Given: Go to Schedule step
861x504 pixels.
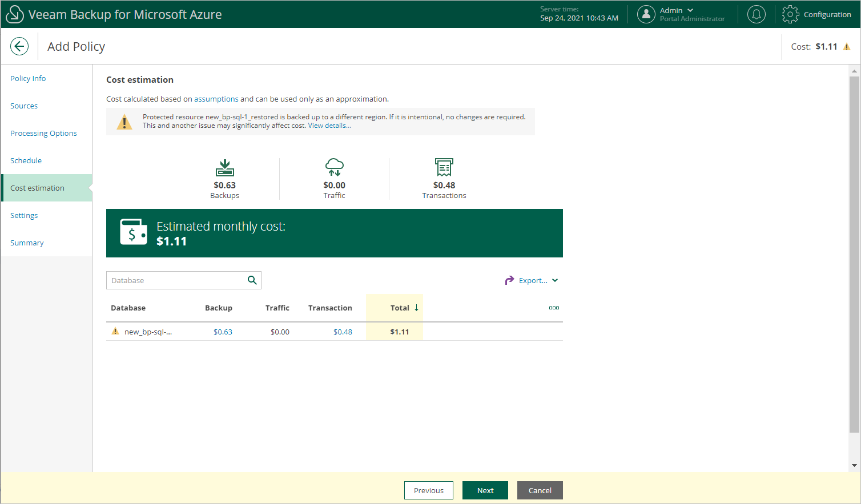Looking at the screenshot, I should click(26, 160).
